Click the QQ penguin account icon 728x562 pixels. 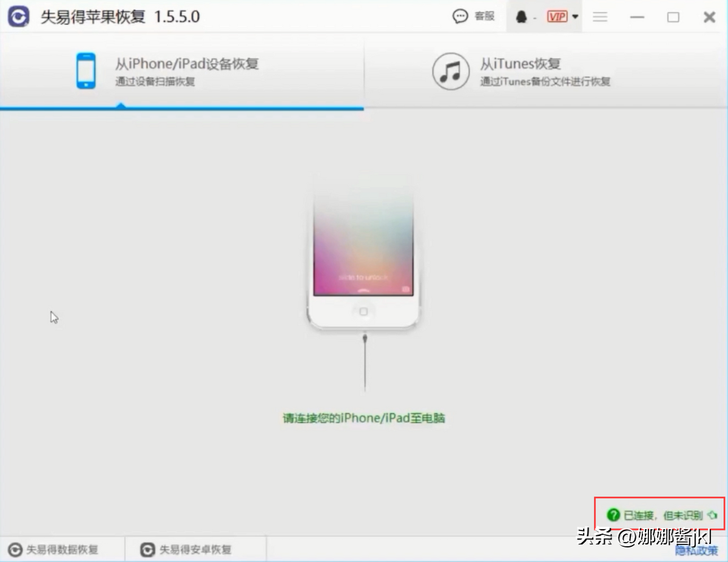[521, 17]
